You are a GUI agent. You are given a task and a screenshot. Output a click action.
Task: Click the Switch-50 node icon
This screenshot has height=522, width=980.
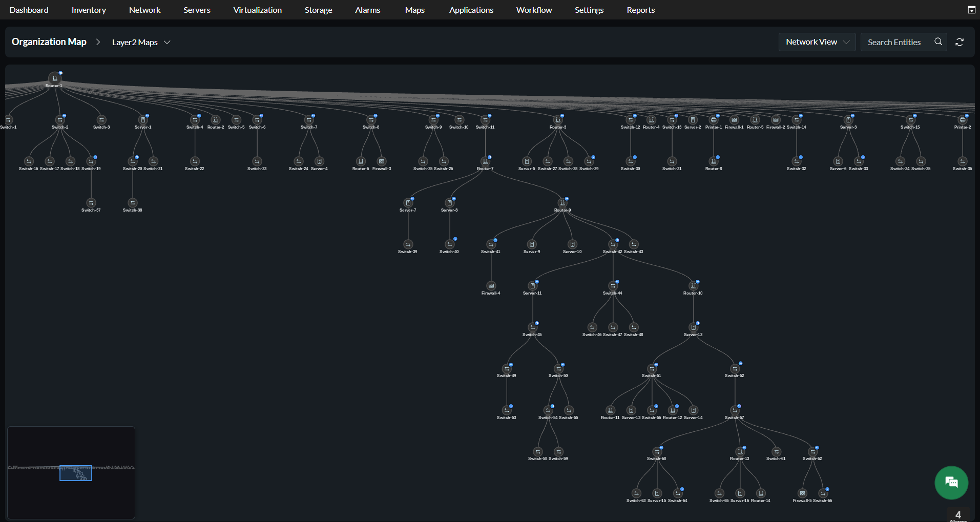pyautogui.click(x=558, y=369)
